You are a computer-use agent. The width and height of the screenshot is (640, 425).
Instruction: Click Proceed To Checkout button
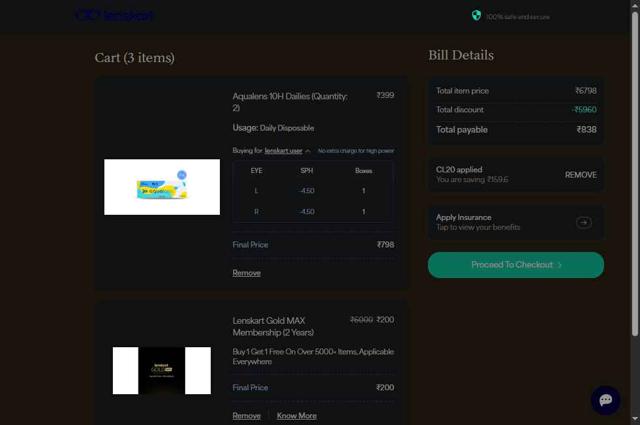[516, 265]
